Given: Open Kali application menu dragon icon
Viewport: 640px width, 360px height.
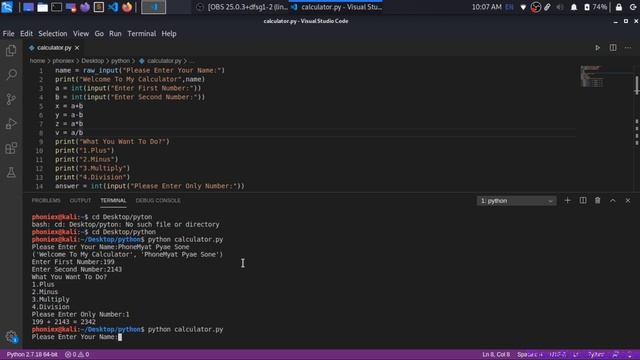Looking at the screenshot, I should pyautogui.click(x=7, y=7).
